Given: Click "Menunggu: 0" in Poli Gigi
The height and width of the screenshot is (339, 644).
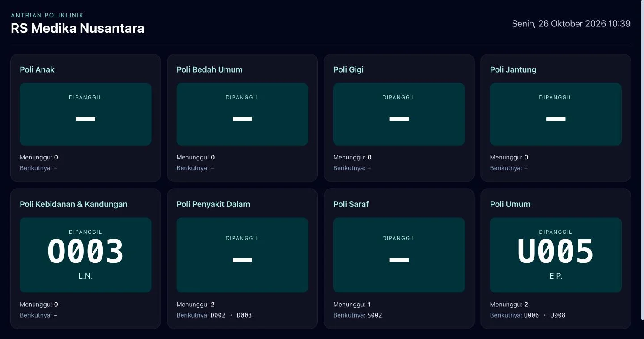Looking at the screenshot, I should 352,158.
